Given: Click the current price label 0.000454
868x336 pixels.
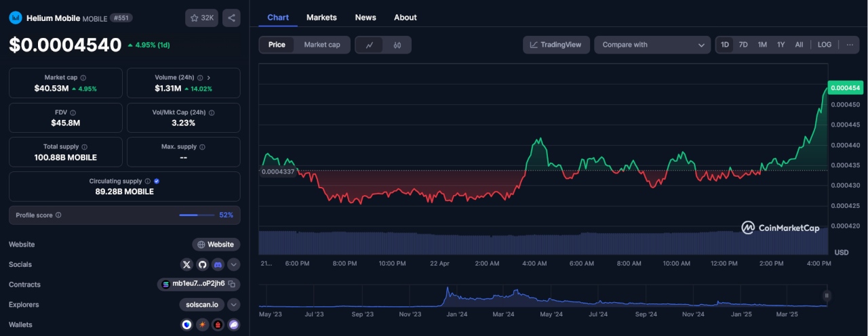Looking at the screenshot, I should [845, 88].
